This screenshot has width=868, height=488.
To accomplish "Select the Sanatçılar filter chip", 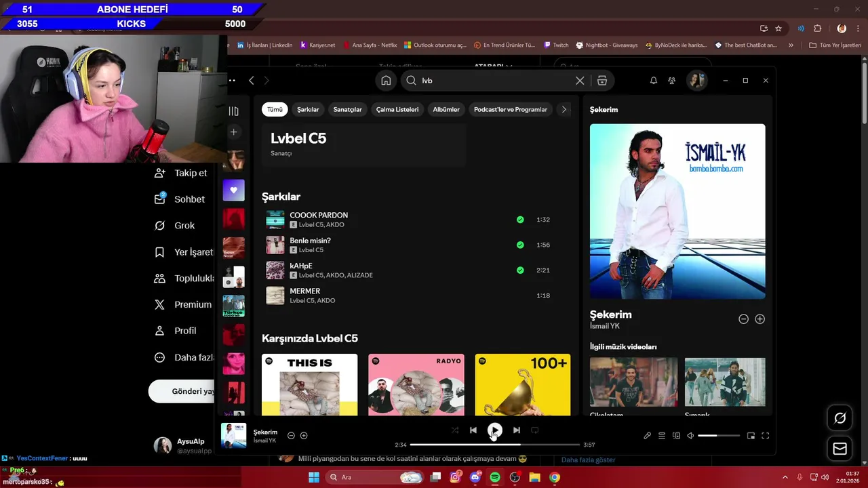I will point(347,109).
